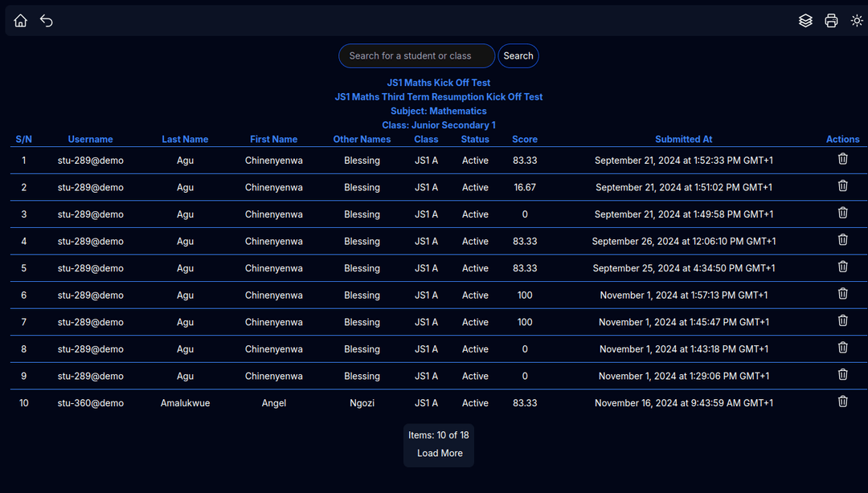
Task: Click trash icon for row 4
Action: [842, 240]
